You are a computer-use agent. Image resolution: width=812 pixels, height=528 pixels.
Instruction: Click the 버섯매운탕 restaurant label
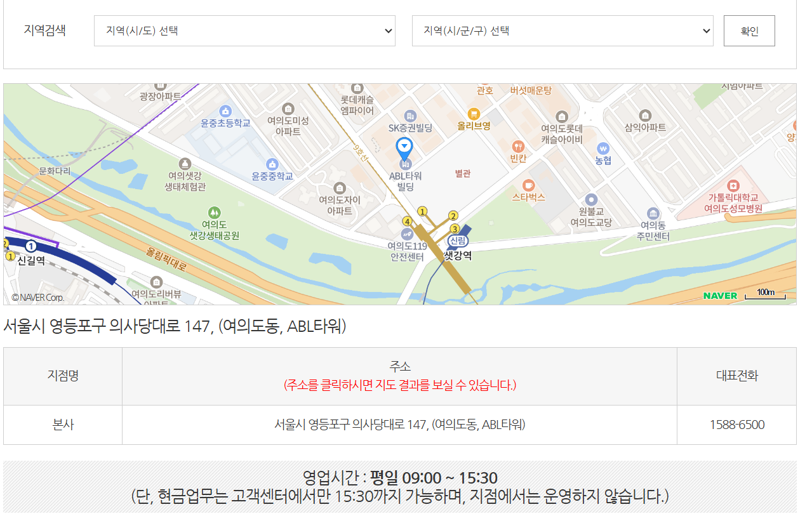[531, 91]
